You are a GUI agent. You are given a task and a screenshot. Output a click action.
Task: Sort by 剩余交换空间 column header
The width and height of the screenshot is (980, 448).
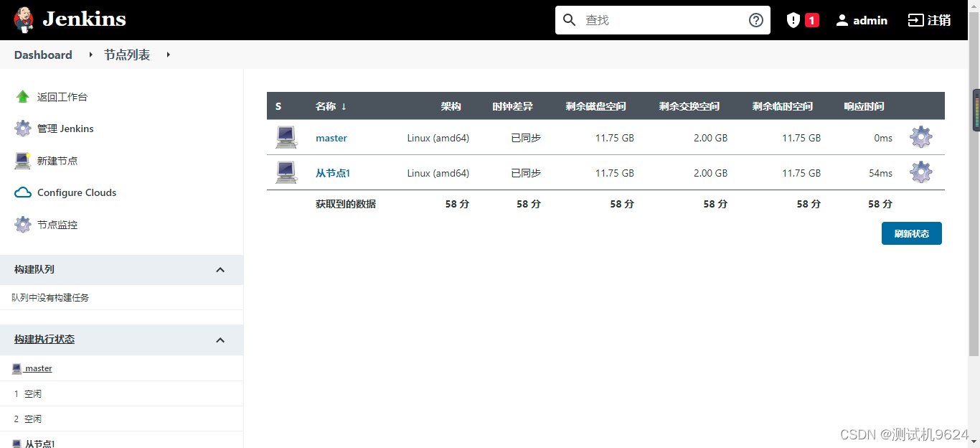689,106
